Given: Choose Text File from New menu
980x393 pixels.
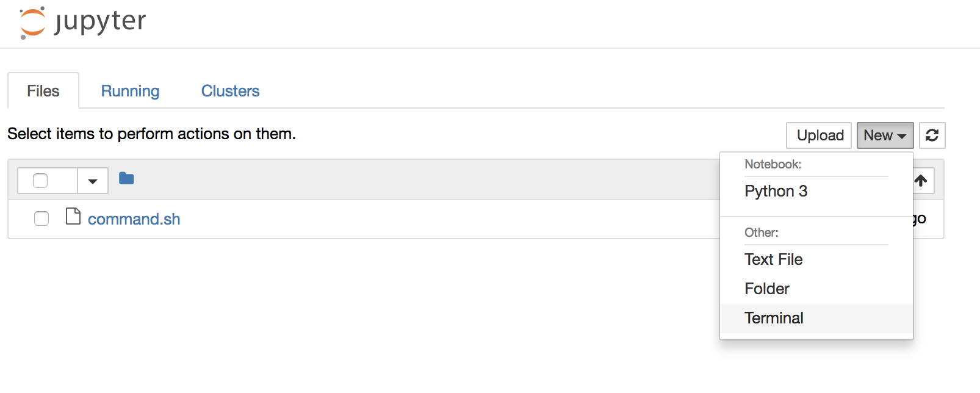Looking at the screenshot, I should (773, 260).
